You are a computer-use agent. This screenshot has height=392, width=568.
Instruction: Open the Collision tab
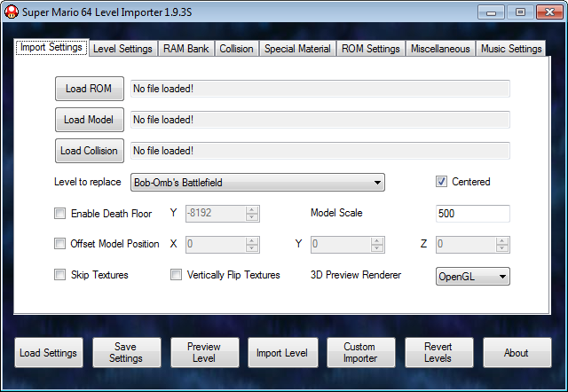point(236,49)
